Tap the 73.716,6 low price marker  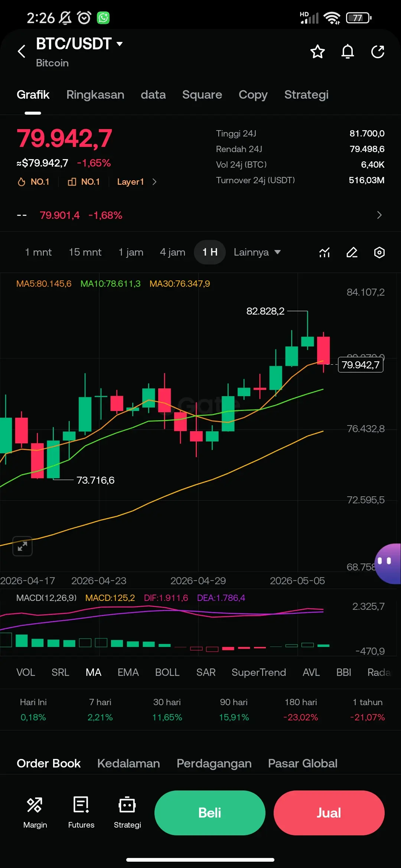point(95,480)
